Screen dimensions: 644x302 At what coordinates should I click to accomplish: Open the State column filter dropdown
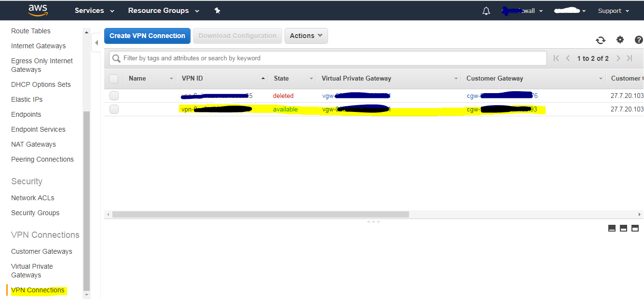point(311,78)
